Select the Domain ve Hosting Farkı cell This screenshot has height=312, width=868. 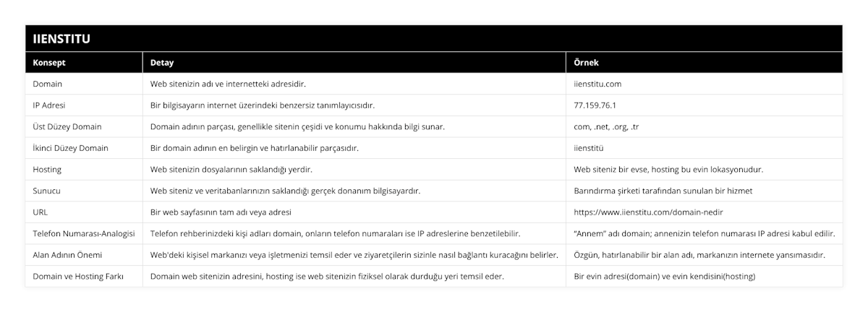point(78,277)
